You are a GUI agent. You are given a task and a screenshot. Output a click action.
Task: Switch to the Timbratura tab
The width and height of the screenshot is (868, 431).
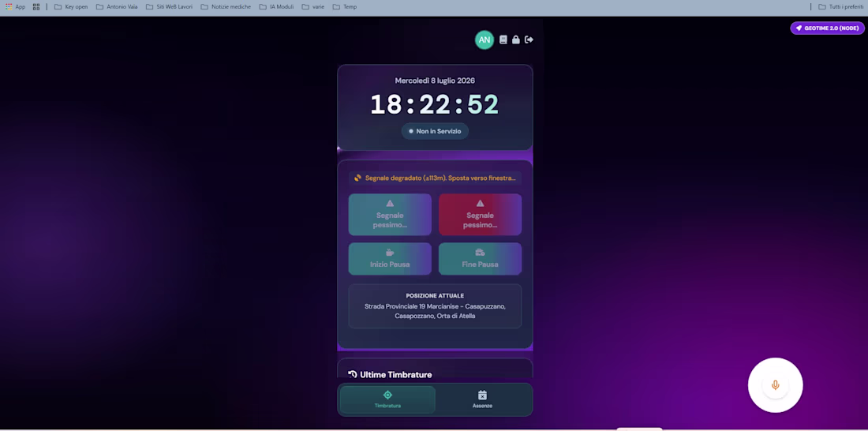coord(387,399)
